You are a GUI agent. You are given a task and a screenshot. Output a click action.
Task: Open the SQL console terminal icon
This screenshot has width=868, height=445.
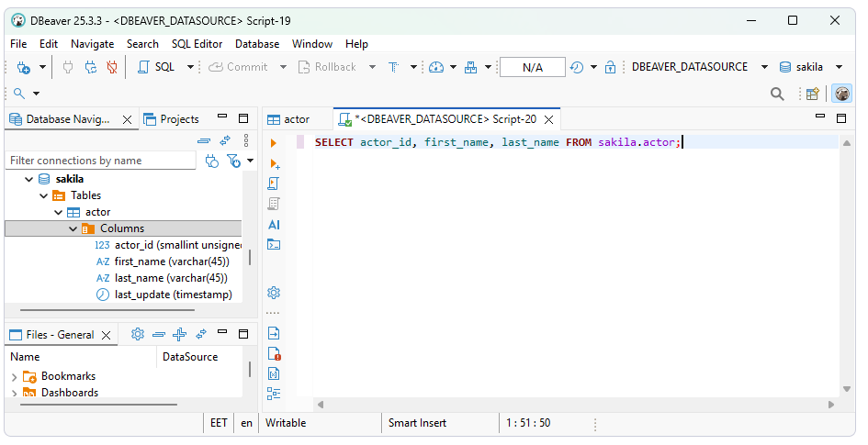pyautogui.click(x=274, y=244)
